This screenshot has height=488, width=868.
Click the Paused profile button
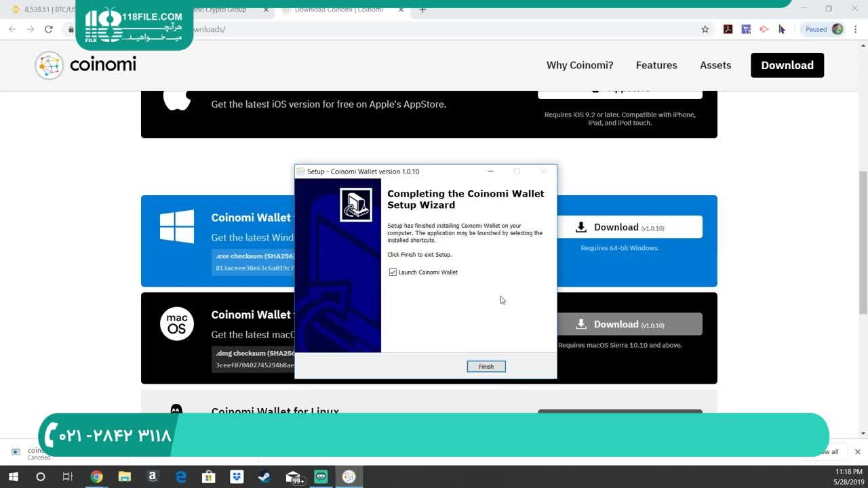point(823,29)
